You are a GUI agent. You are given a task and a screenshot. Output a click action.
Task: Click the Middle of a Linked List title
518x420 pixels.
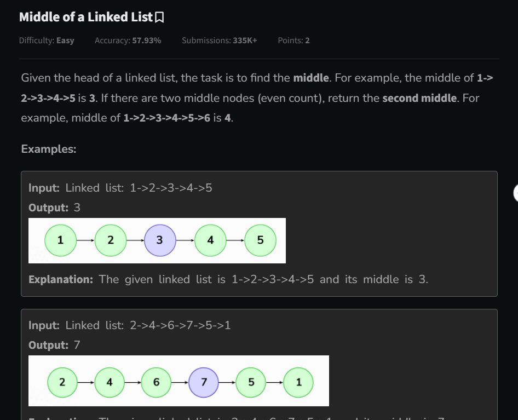click(86, 17)
